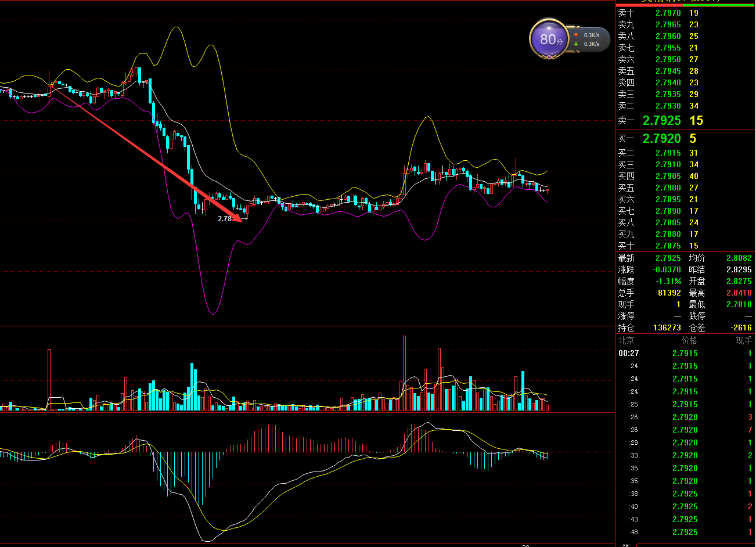The height and width of the screenshot is (547, 756).
Task: Choose the 买五 bid price 2.7900
Action: pyautogui.click(x=668, y=188)
